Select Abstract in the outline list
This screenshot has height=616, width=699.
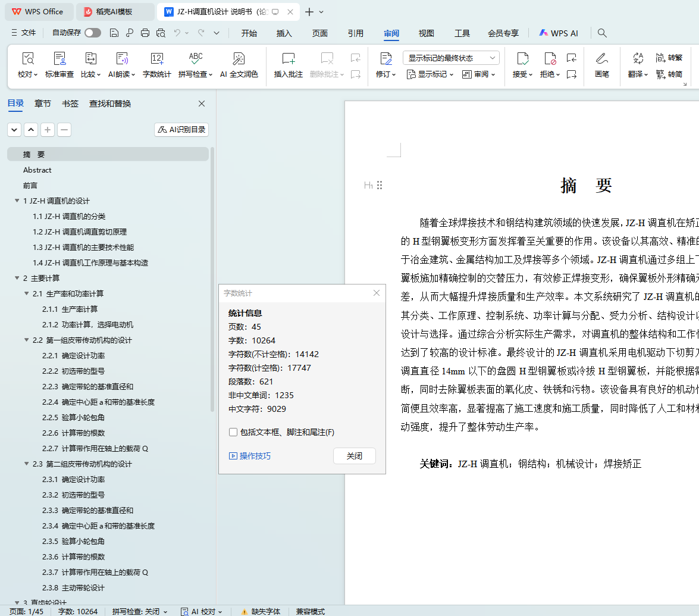coord(37,170)
